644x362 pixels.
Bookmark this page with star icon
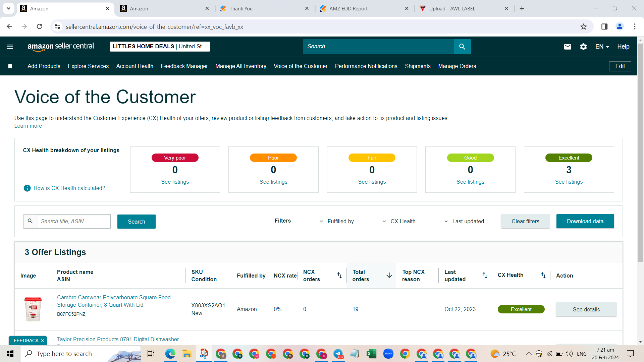point(584,26)
